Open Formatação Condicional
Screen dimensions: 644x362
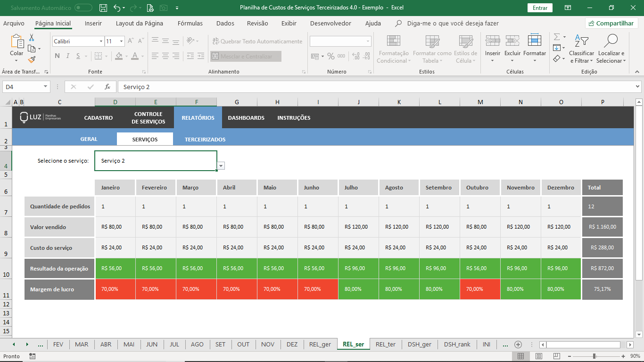(x=393, y=49)
